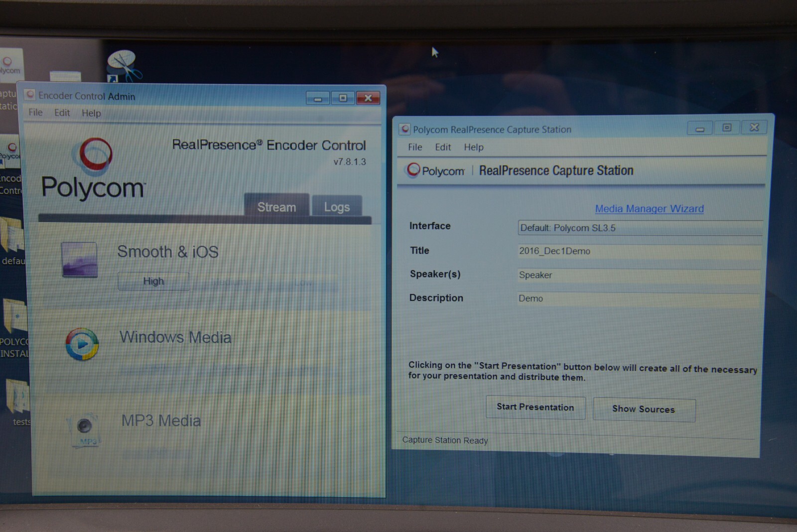Screen dimensions: 797x532
Task: Click the Windows Media player icon
Action: point(82,344)
